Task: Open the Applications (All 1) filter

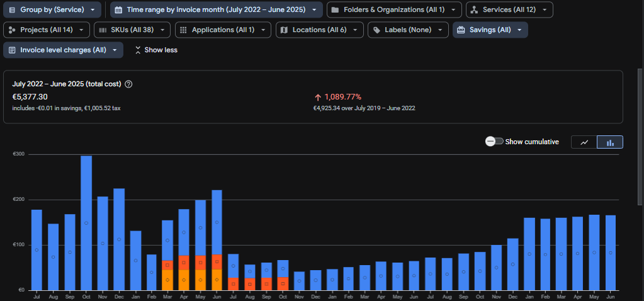Action: coord(223,30)
